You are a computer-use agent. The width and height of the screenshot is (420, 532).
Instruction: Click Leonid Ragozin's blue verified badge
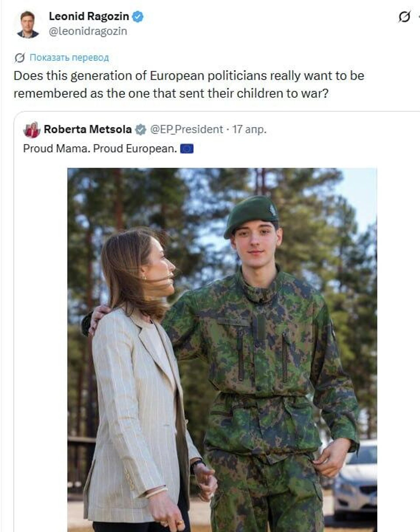point(138,17)
